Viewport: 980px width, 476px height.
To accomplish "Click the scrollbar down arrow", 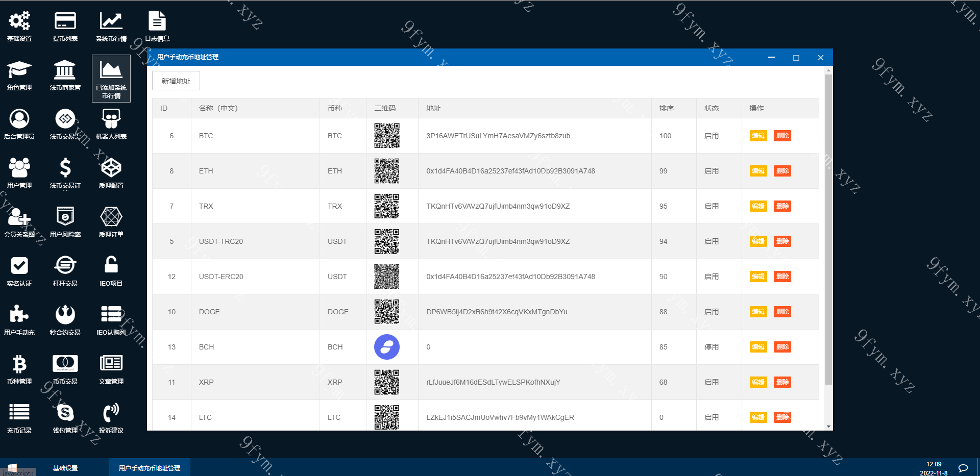I will coord(828,427).
